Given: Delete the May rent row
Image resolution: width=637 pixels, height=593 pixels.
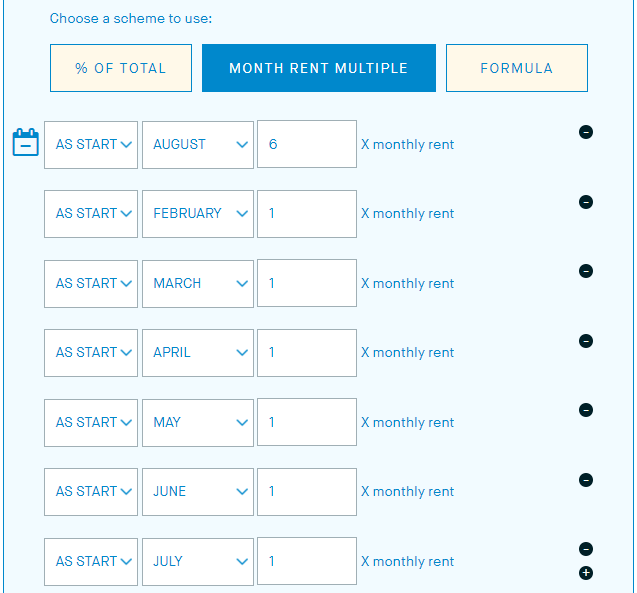Looking at the screenshot, I should 586,410.
